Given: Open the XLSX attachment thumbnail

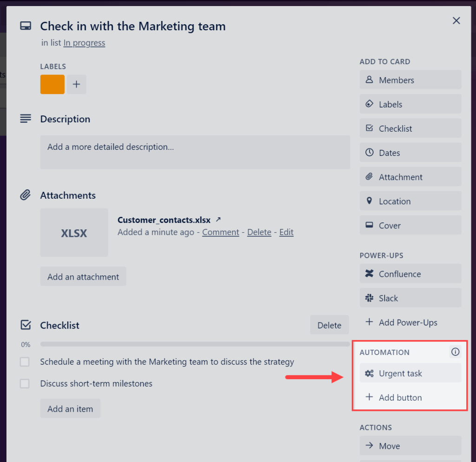Looking at the screenshot, I should pyautogui.click(x=74, y=232).
